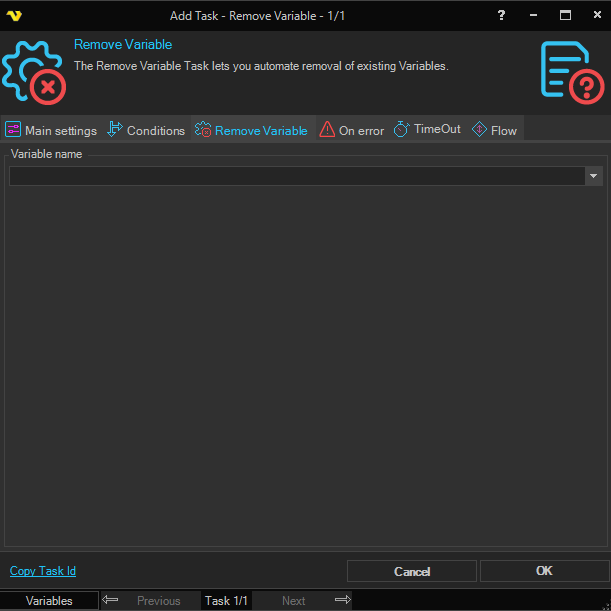Click the Remove Variable gear icon in header
Viewport: 611px width, 611px height.
[33, 72]
